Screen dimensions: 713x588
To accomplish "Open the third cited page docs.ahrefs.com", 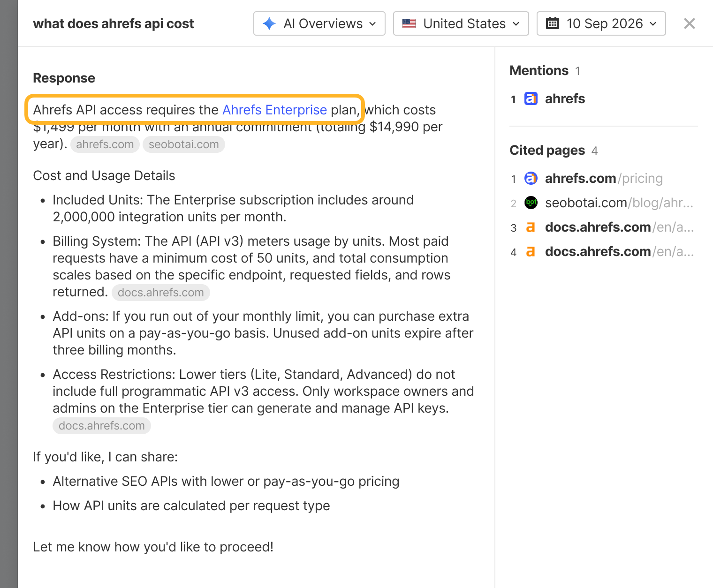I will click(x=619, y=227).
